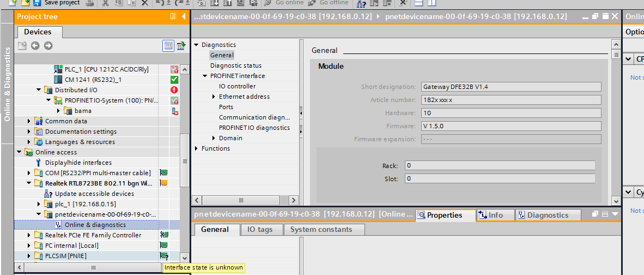Screen dimensions: 644x275
Task: Click the Cut scissors icon
Action: (106, 3)
